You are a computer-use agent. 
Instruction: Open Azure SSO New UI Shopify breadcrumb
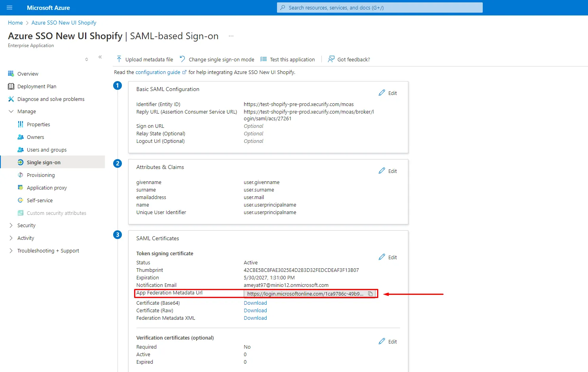[64, 23]
